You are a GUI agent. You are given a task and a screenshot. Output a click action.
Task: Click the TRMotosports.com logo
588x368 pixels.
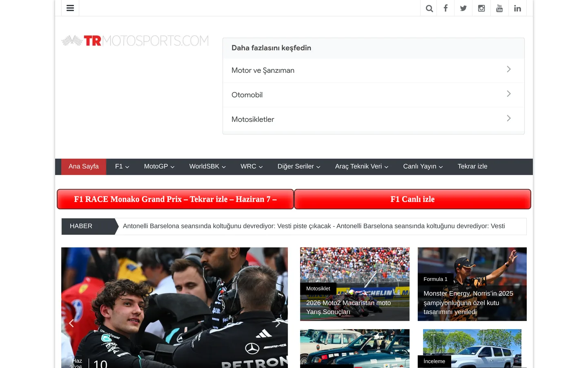click(x=135, y=41)
